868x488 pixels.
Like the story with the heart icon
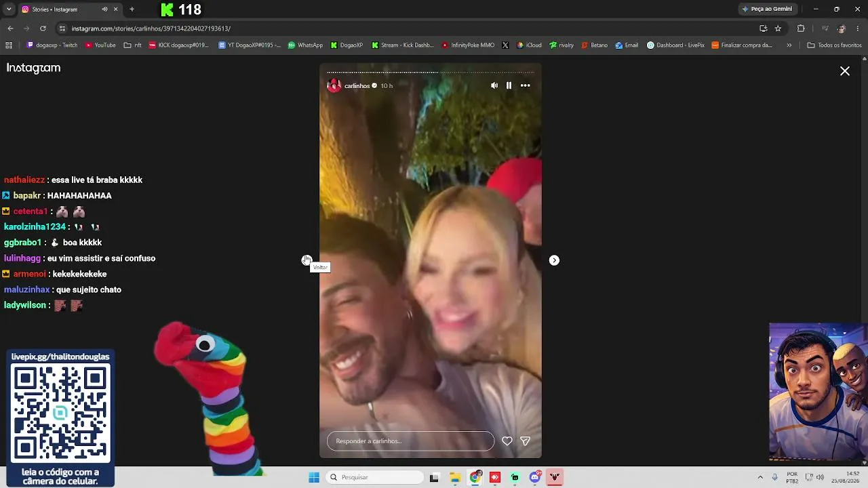point(507,441)
